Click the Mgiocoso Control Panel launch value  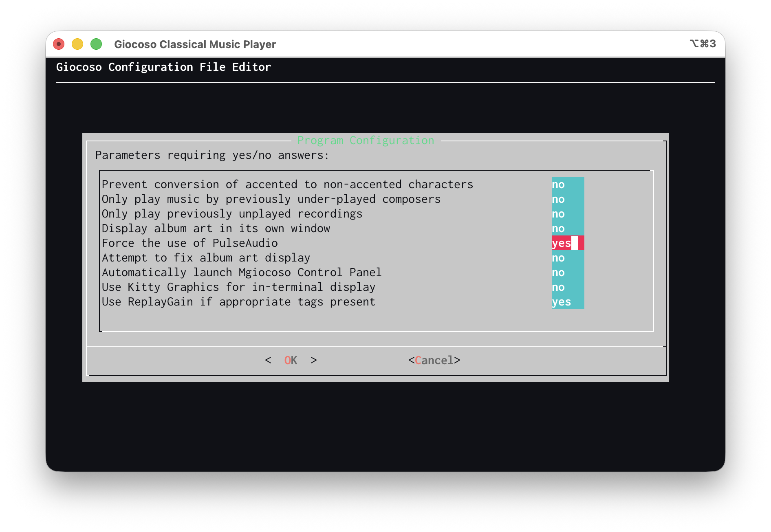pyautogui.click(x=567, y=273)
